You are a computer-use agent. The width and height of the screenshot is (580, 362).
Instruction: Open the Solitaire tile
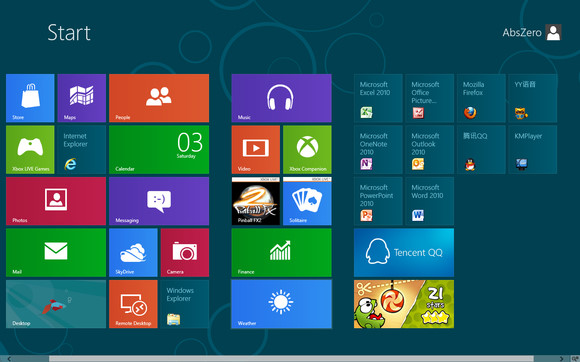click(x=307, y=201)
